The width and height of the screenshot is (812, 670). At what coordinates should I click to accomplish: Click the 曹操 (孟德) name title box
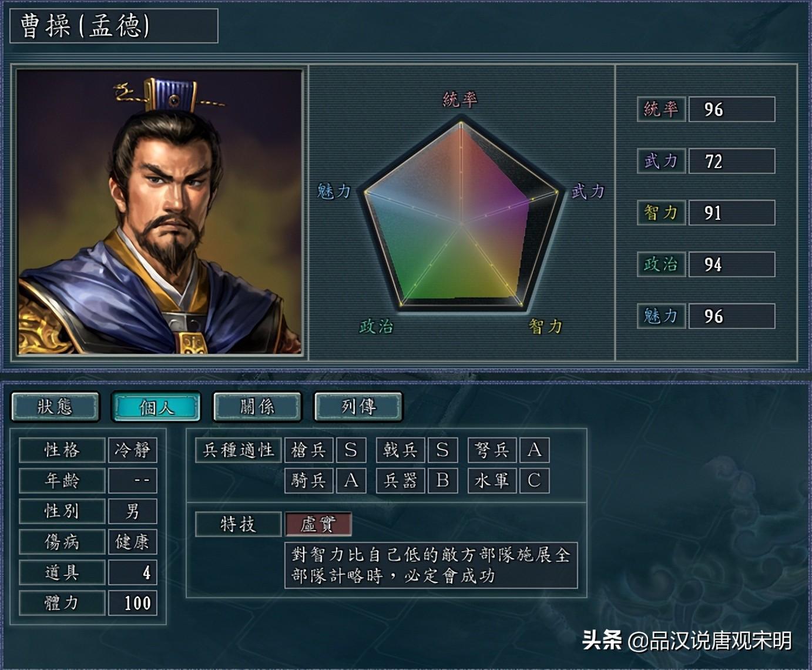pos(114,26)
